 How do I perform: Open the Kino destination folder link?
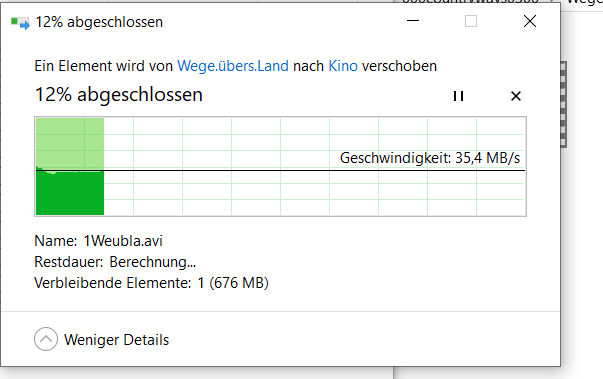point(343,66)
